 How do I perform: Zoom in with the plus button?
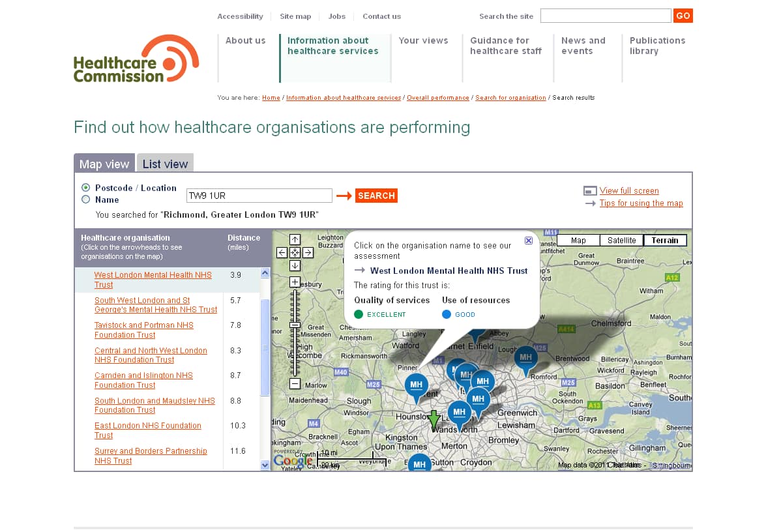pyautogui.click(x=295, y=282)
